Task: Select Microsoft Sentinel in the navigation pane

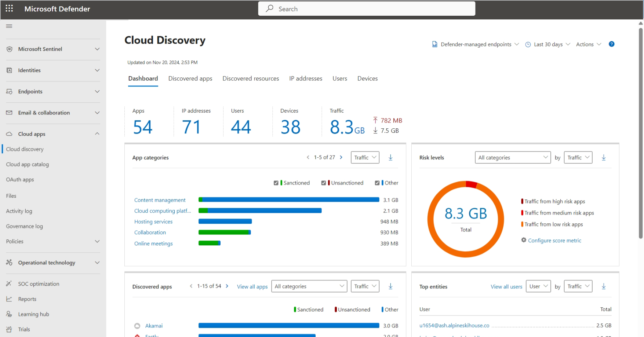Action: coord(40,49)
